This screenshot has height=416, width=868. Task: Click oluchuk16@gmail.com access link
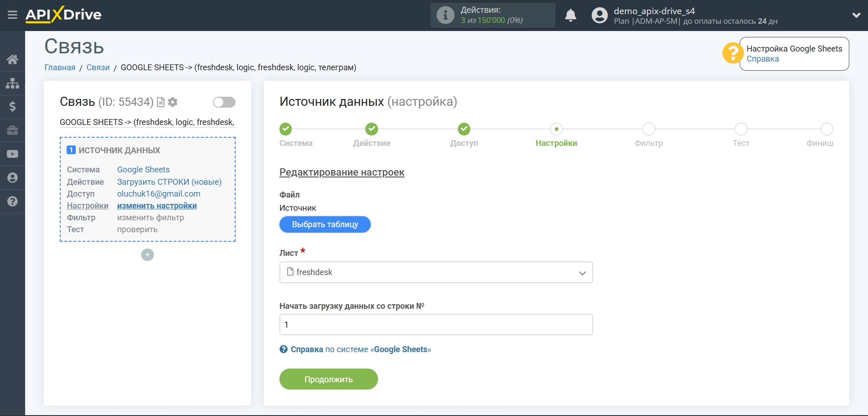159,194
